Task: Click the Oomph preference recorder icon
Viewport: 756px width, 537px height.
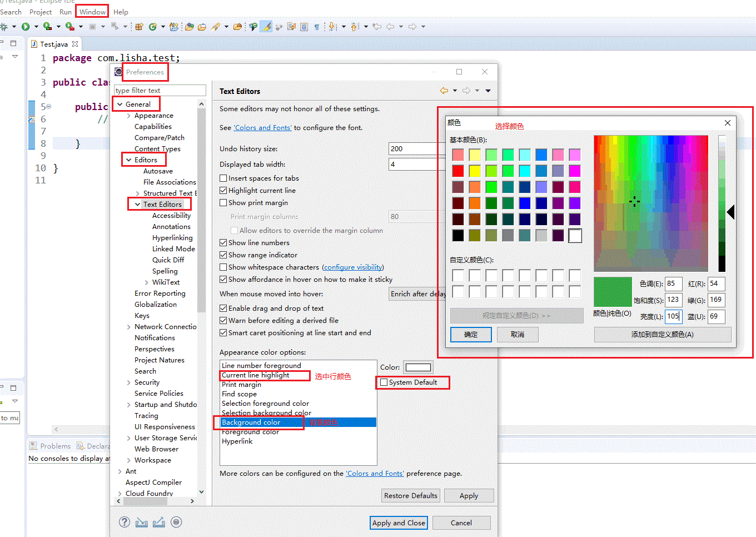Action: point(176,522)
